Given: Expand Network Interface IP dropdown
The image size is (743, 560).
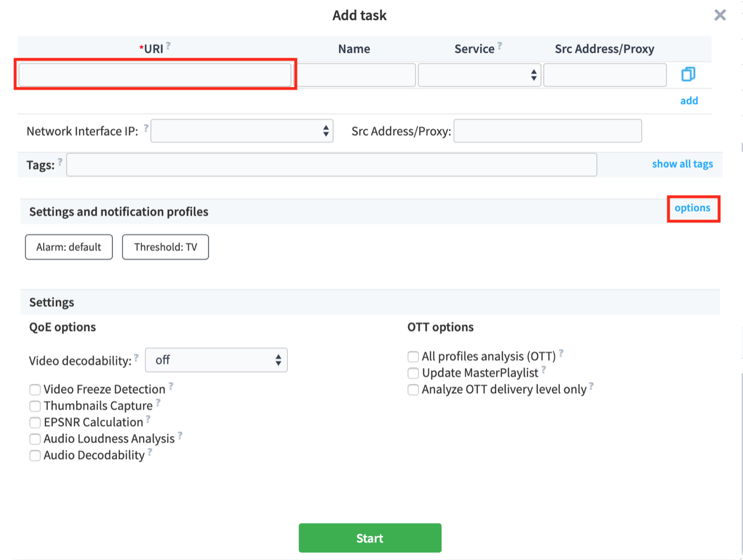Looking at the screenshot, I should [242, 132].
